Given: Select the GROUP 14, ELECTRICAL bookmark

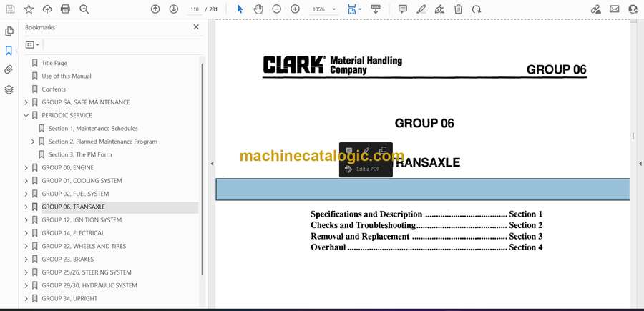Looking at the screenshot, I should pyautogui.click(x=73, y=233).
